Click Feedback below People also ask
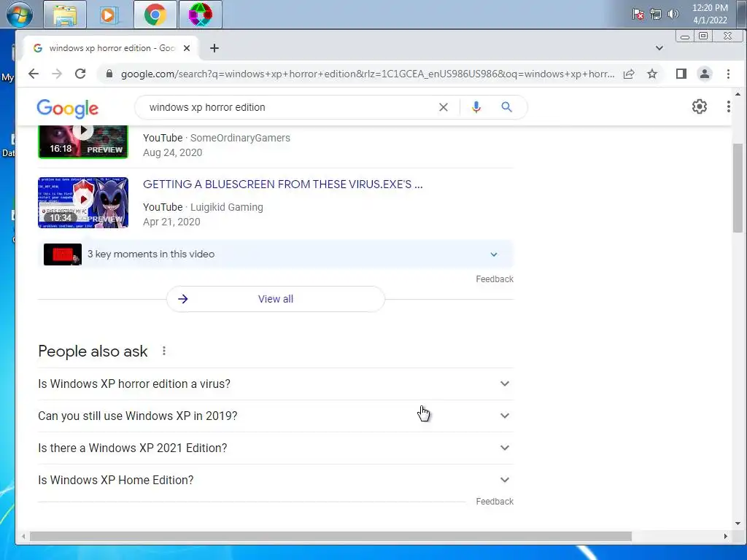 pos(495,502)
